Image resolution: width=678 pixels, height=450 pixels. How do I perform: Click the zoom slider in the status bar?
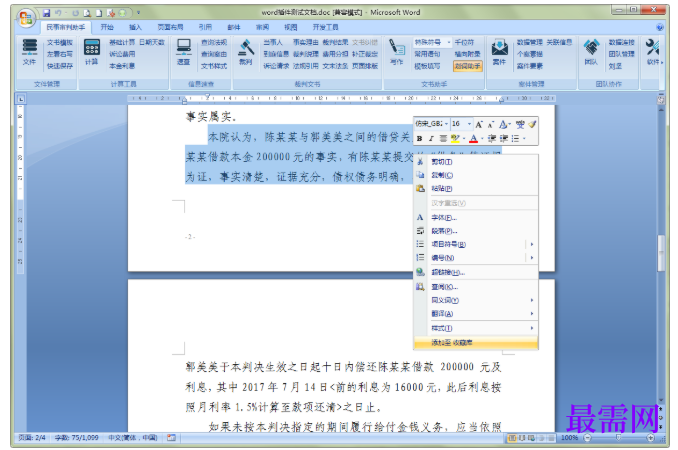[619, 438]
